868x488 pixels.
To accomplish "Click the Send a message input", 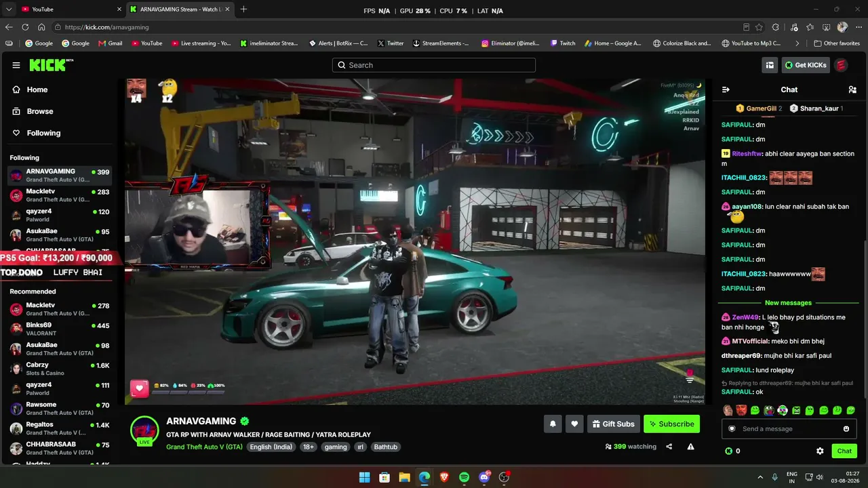I will [791, 429].
